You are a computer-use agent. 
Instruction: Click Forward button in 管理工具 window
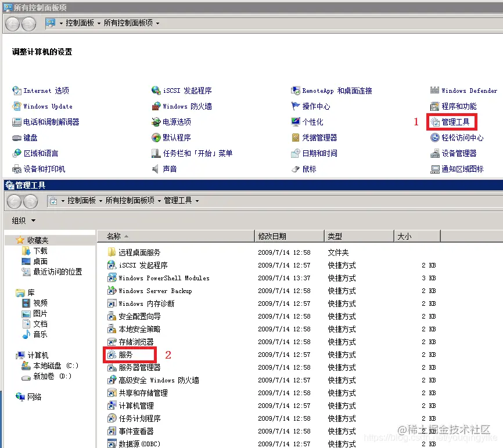click(30, 201)
